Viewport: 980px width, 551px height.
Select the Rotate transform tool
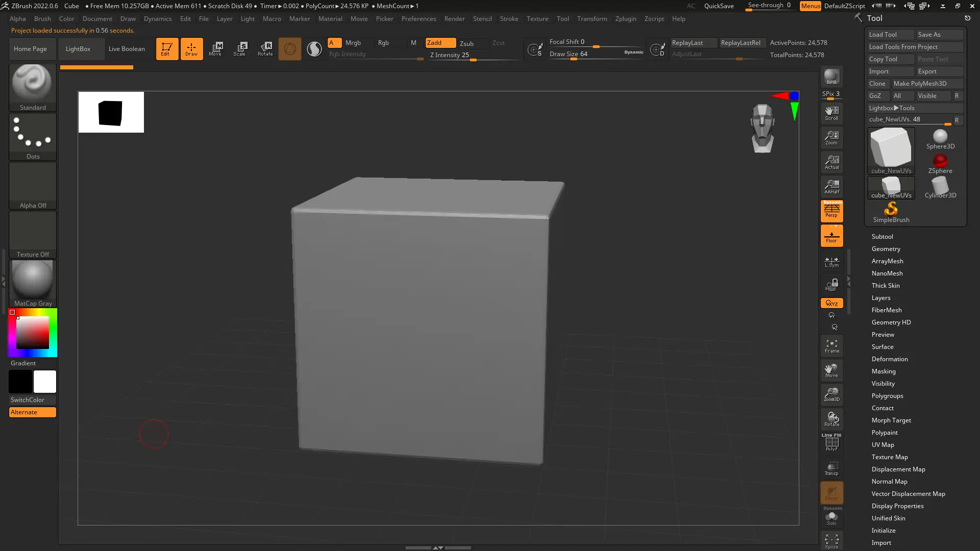click(265, 48)
